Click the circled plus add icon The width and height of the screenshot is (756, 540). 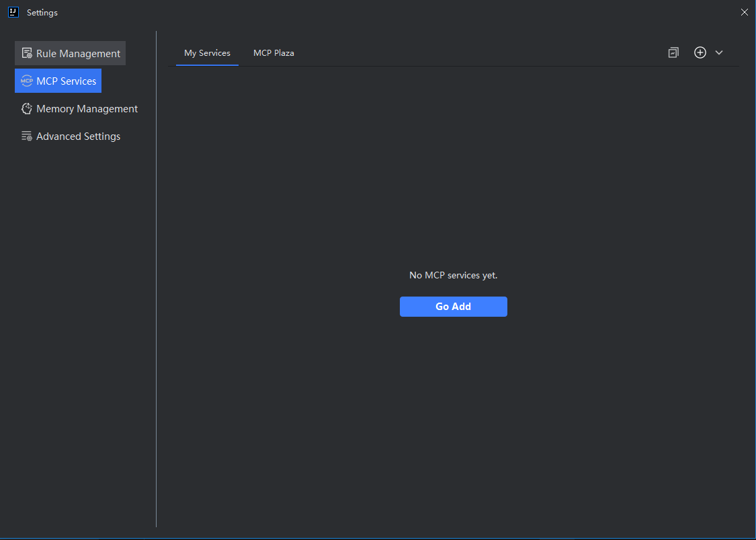700,52
